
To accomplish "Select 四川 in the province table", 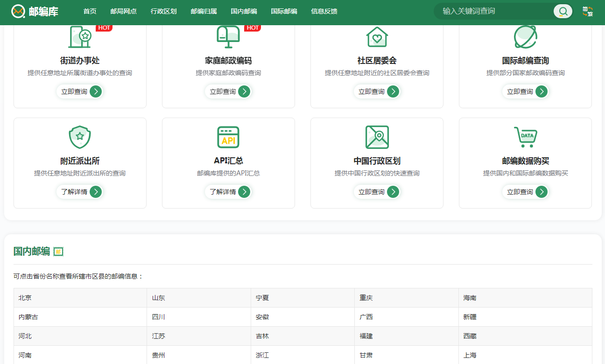I will point(159,317).
